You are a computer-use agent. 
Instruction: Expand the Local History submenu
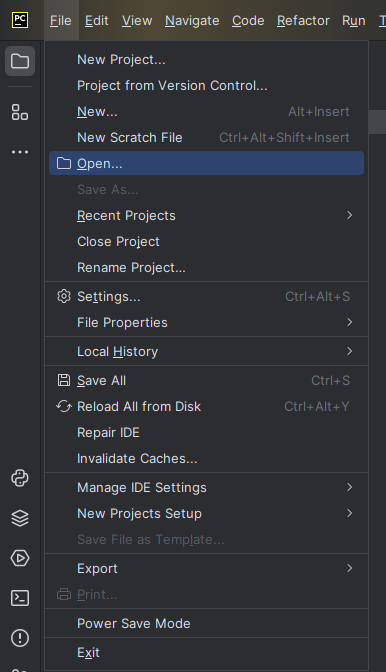(x=206, y=352)
